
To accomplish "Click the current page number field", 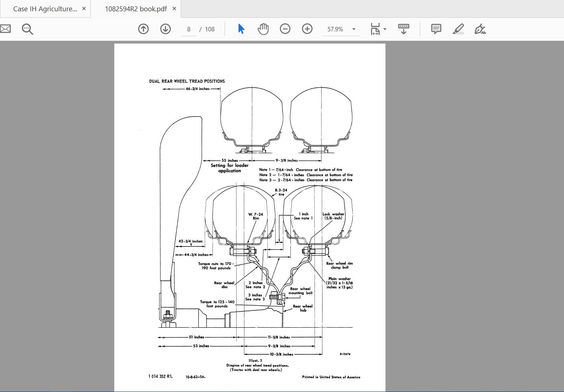I will [189, 29].
